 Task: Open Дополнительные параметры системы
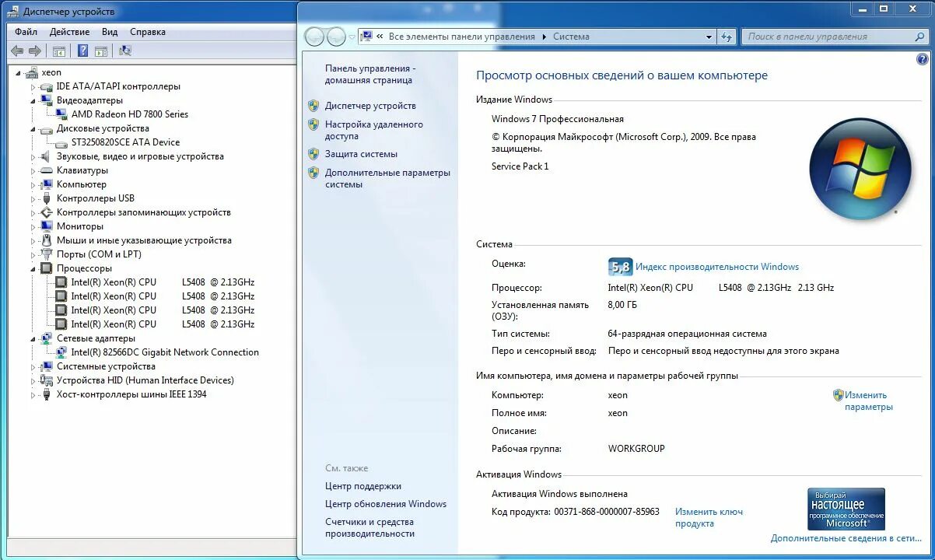pos(387,178)
